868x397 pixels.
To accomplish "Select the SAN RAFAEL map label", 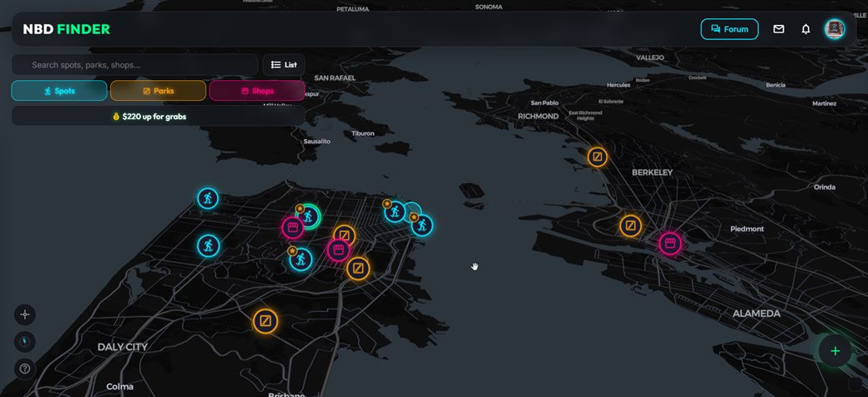I will 335,78.
